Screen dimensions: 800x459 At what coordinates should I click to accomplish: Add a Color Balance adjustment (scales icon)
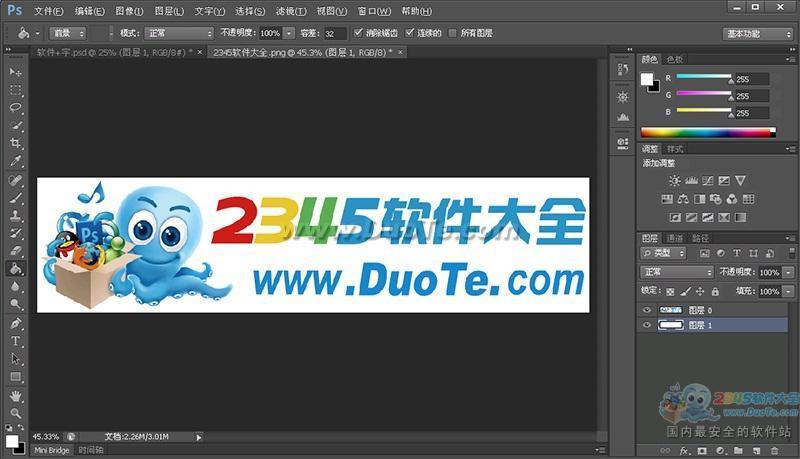click(683, 199)
